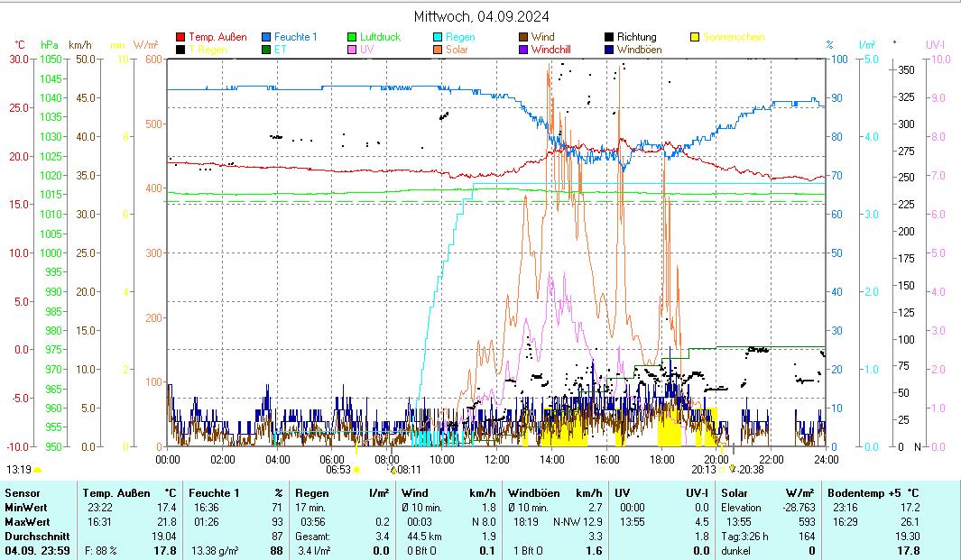961x560 pixels.
Task: Click the °C axis unit label
Action: pos(20,45)
